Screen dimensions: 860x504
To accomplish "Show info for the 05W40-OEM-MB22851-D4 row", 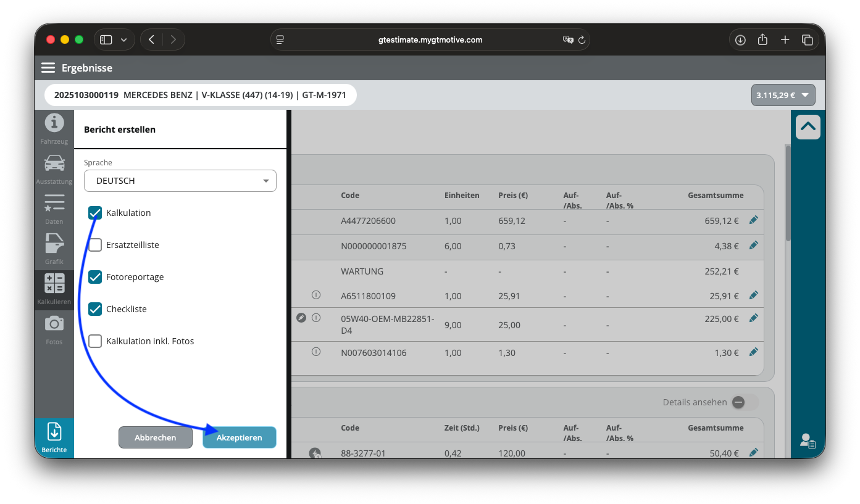I will pos(316,318).
